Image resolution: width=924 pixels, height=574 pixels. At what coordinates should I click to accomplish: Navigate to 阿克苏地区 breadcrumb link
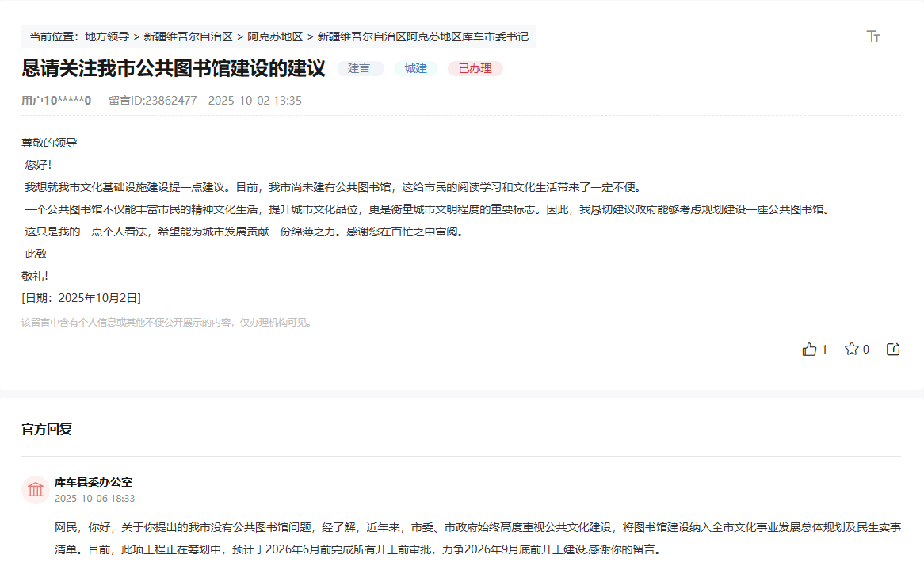coord(275,36)
